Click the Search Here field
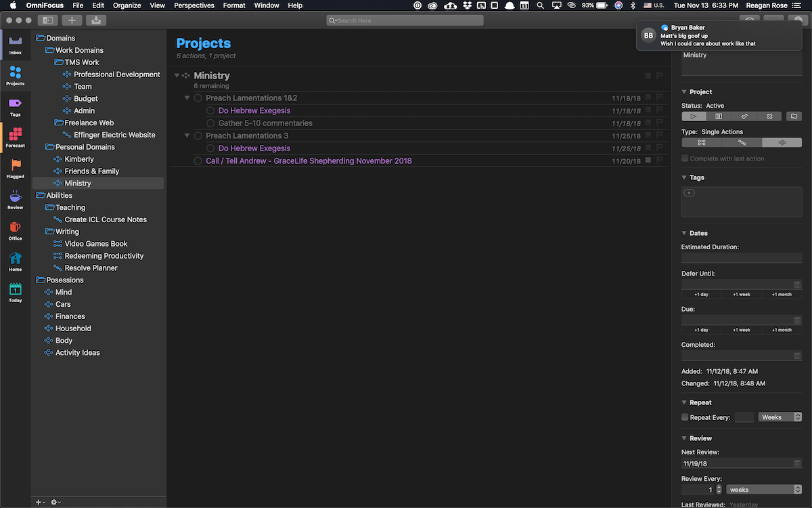This screenshot has width=812, height=508. point(405,20)
